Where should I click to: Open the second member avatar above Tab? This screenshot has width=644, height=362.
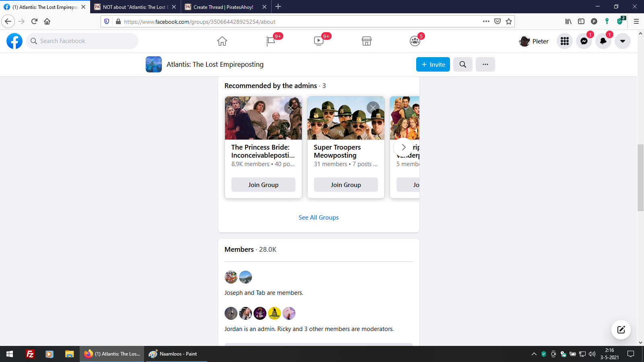pos(246,277)
